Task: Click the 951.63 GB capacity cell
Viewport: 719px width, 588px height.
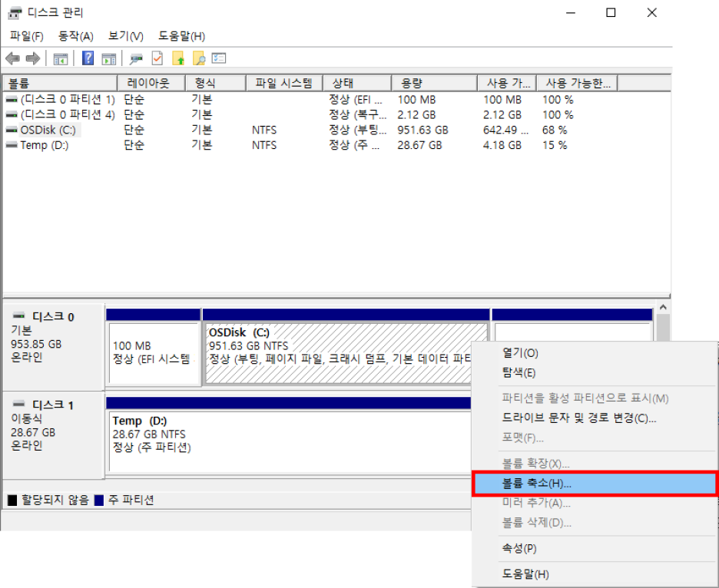Action: [x=422, y=130]
